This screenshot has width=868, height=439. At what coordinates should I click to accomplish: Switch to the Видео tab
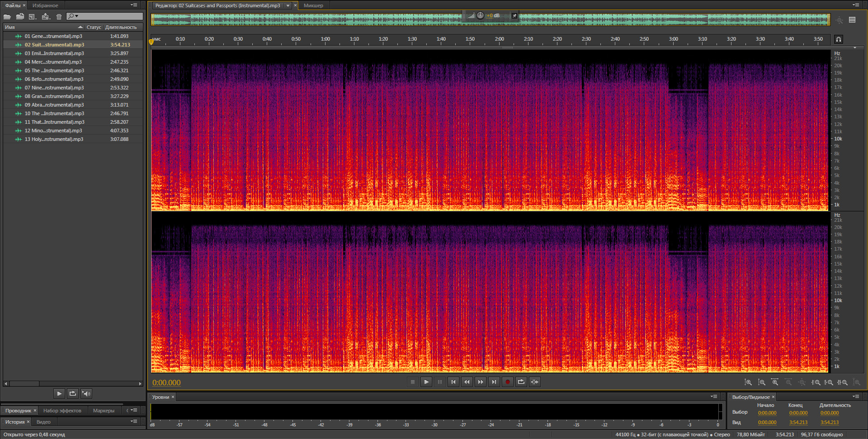(43, 422)
